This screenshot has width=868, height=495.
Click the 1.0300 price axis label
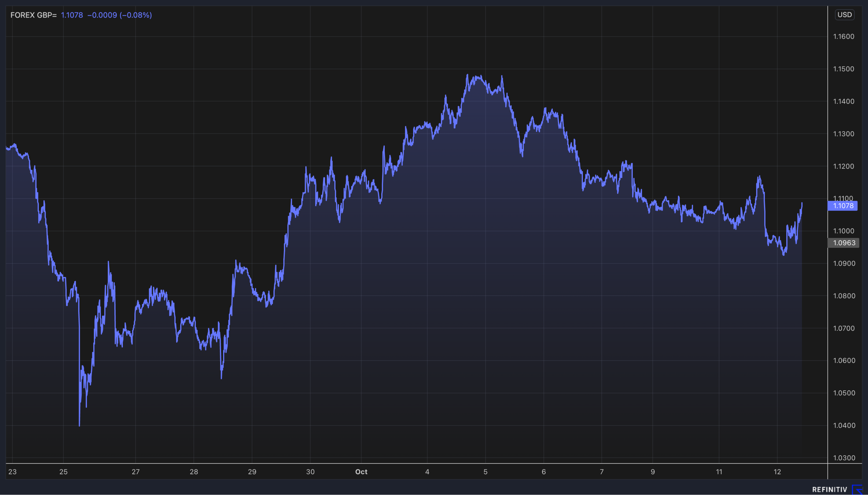click(x=844, y=458)
